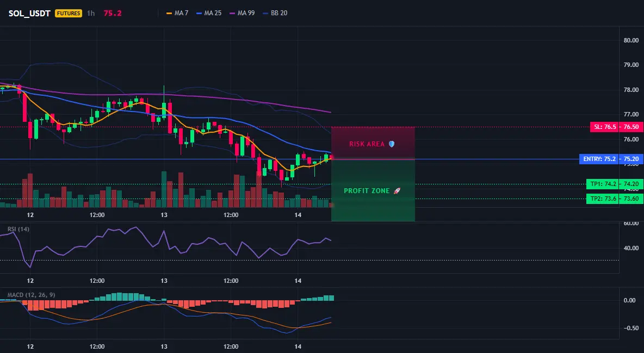
Task: Click the rocket icon beside PROFIT ZONE
Action: pyautogui.click(x=397, y=191)
